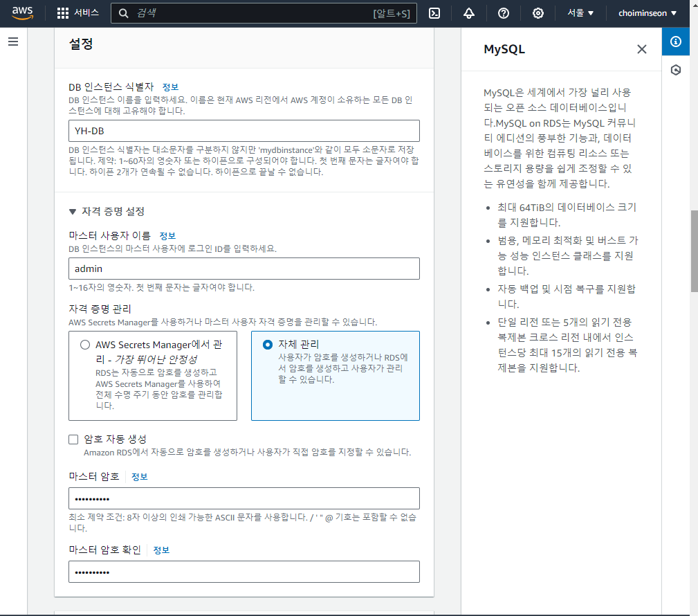Click the search magnifier icon
This screenshot has width=698, height=616.
pyautogui.click(x=123, y=13)
